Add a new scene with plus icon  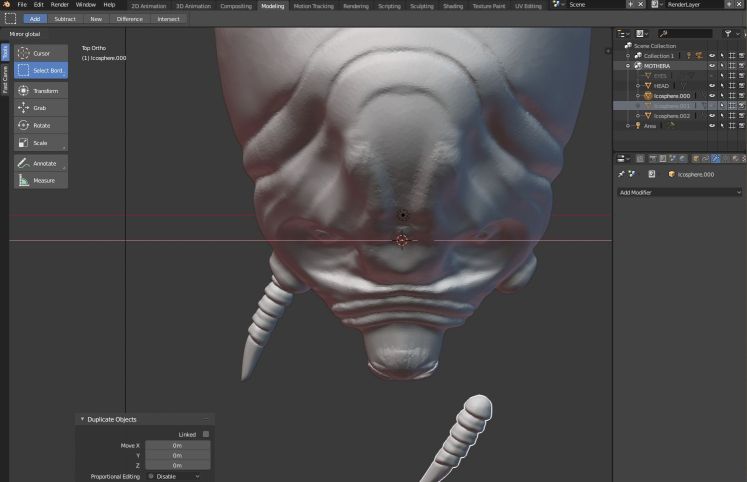[x=630, y=4]
